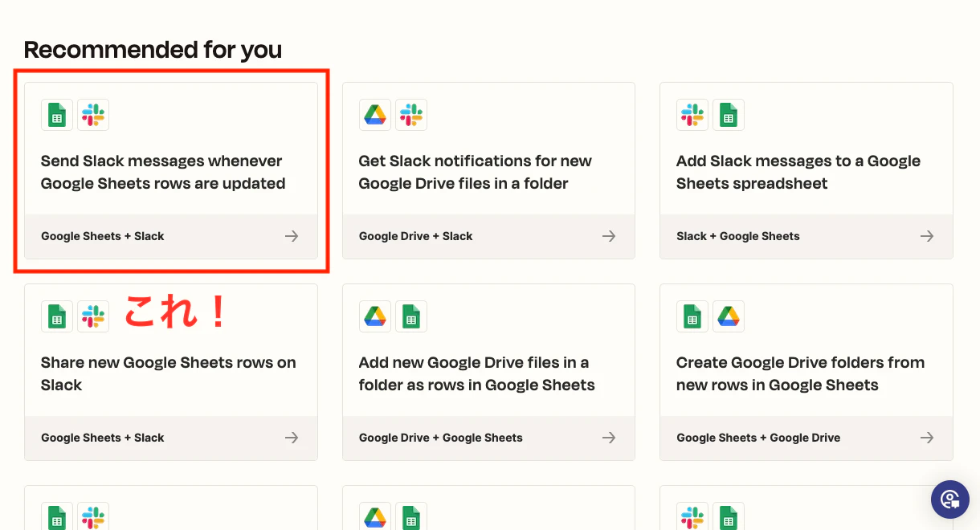Click 'Google Sheets + Slack' label in first card
This screenshot has width=980, height=530.
(x=103, y=236)
